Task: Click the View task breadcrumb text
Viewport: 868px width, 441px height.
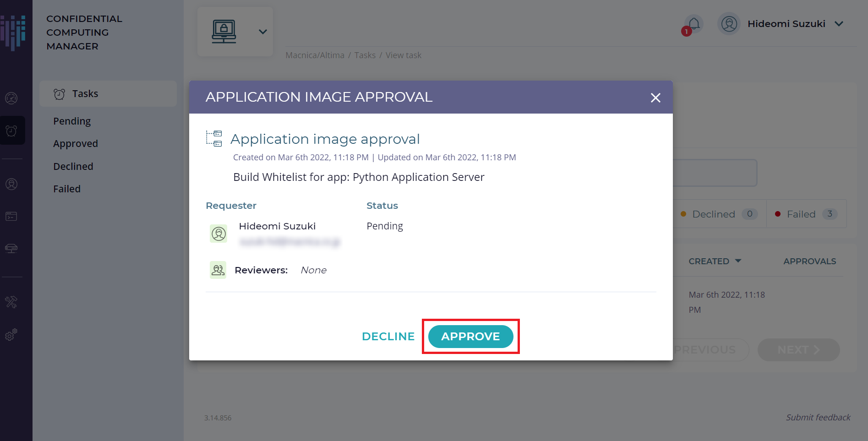Action: 403,55
